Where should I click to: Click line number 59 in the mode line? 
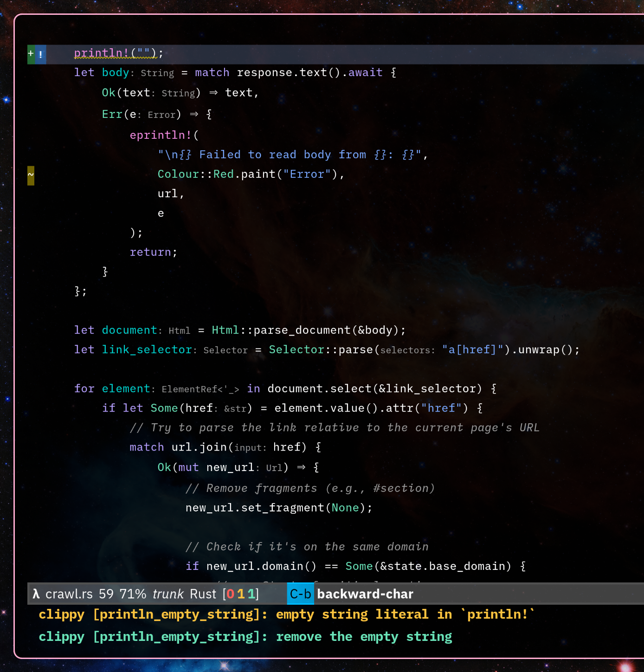(106, 594)
